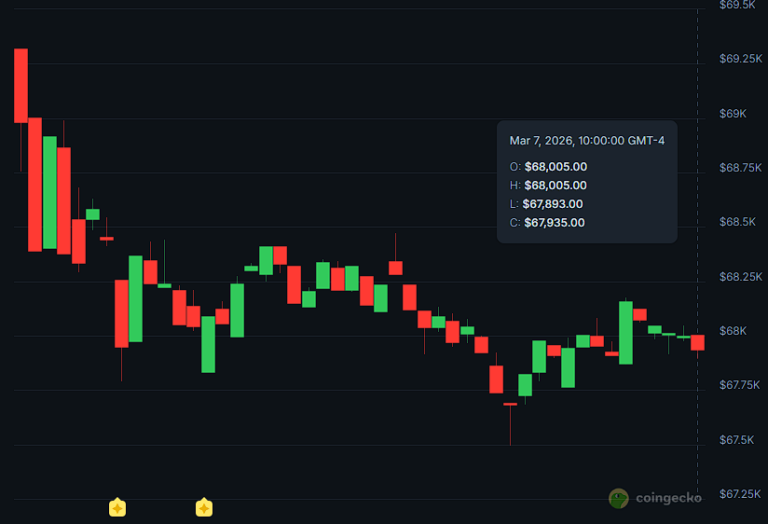Click the $68.5K price axis label

pos(738,222)
